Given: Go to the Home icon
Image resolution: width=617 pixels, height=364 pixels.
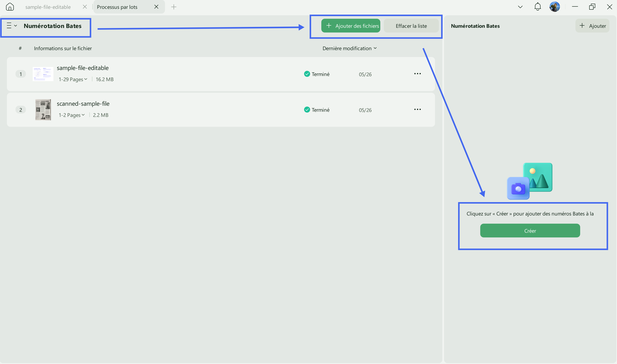Looking at the screenshot, I should point(10,7).
